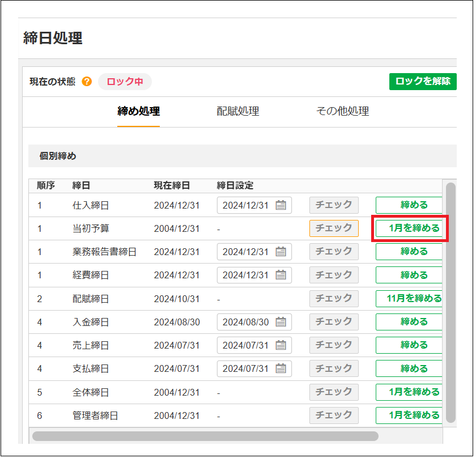Click 1月を締める button for 当初予算
This screenshot has width=476, height=458.
coord(409,228)
